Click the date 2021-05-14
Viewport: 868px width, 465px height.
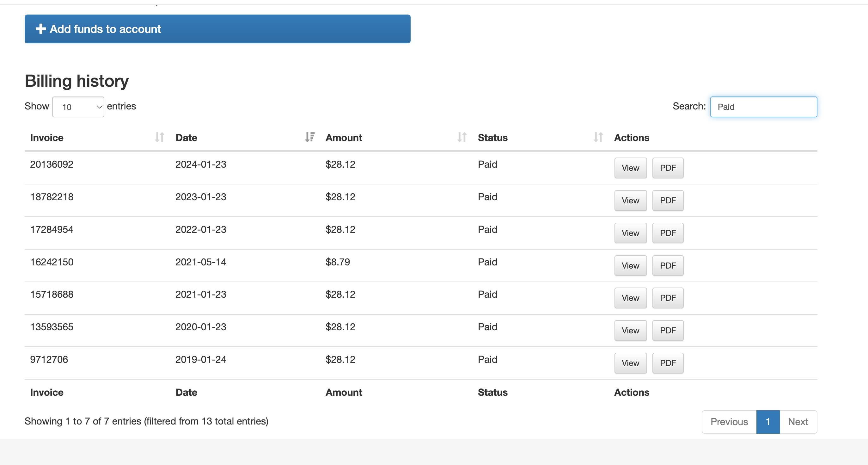click(x=201, y=262)
